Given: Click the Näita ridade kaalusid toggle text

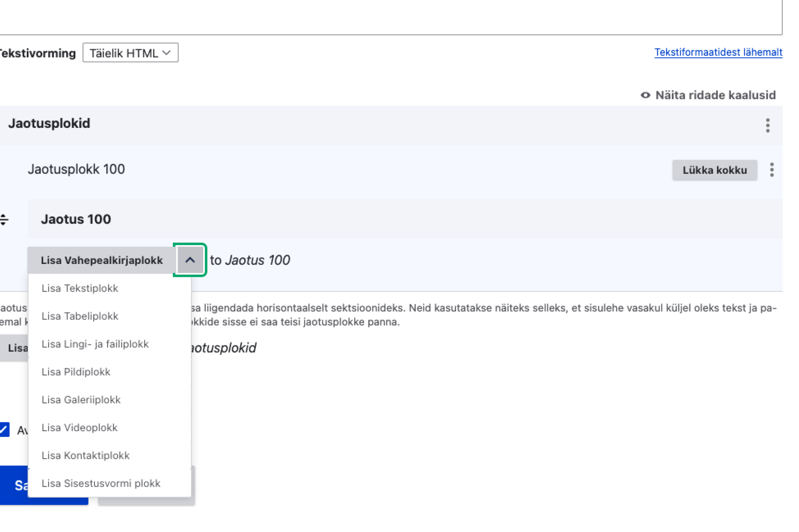Looking at the screenshot, I should coord(715,95).
